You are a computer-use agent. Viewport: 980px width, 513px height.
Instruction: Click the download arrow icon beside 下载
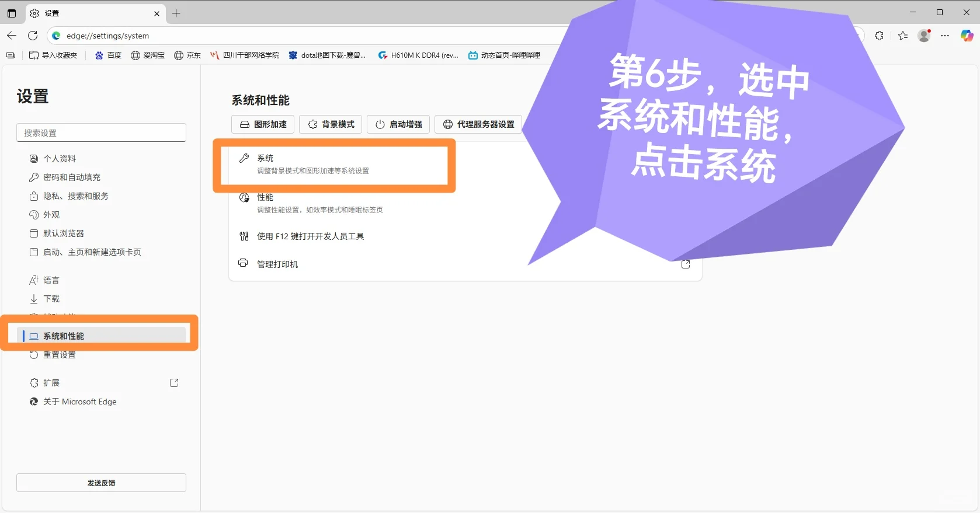[x=34, y=299]
